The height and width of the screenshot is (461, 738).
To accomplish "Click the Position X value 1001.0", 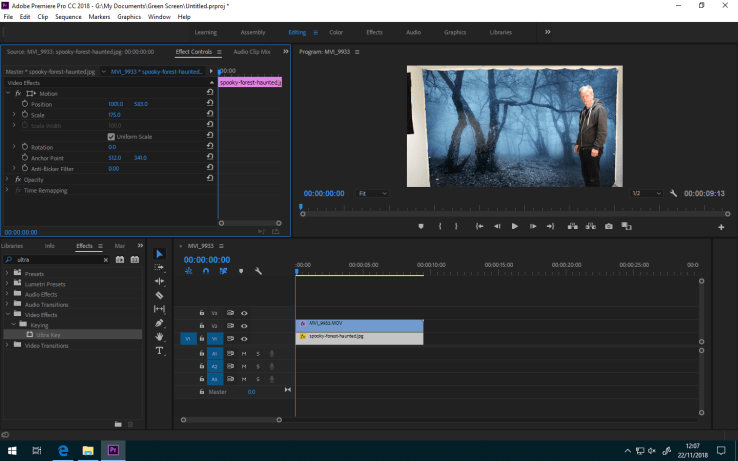I will coord(115,104).
